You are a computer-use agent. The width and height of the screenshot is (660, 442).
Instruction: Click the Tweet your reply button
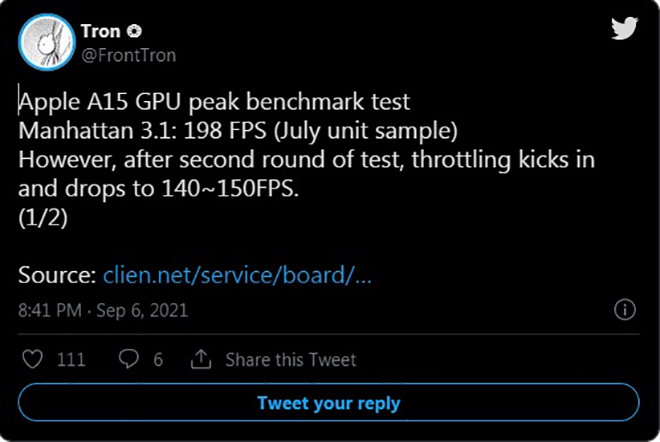coord(329,402)
